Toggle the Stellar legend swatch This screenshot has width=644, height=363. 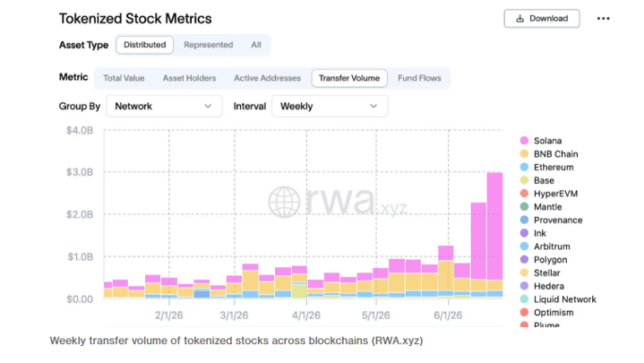(x=524, y=272)
